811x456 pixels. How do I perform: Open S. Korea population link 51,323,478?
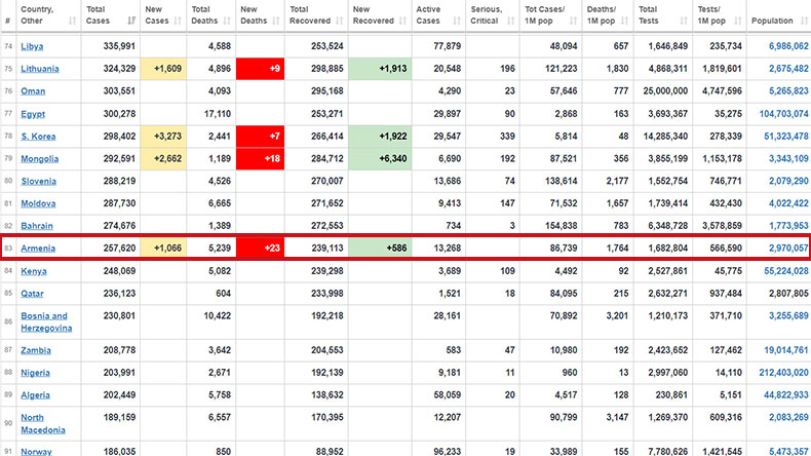(786, 136)
